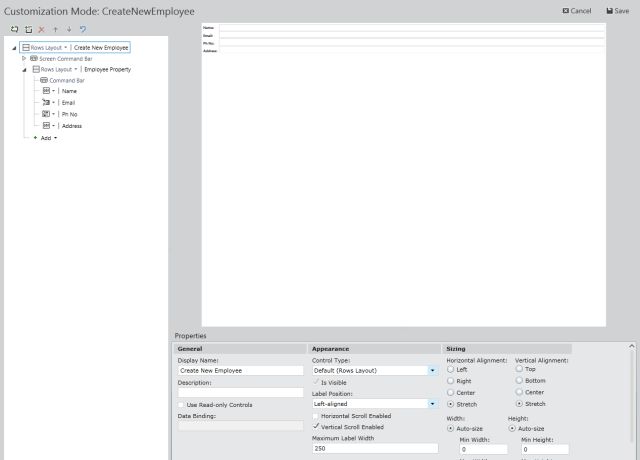640x460 pixels.
Task: Select Employee Property tree item
Action: 108,69
